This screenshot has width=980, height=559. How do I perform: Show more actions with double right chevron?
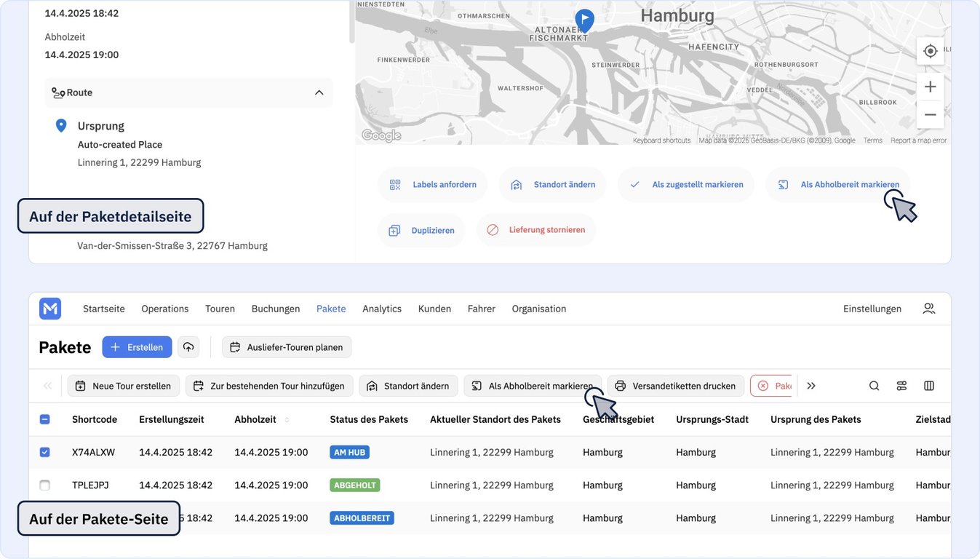point(811,386)
